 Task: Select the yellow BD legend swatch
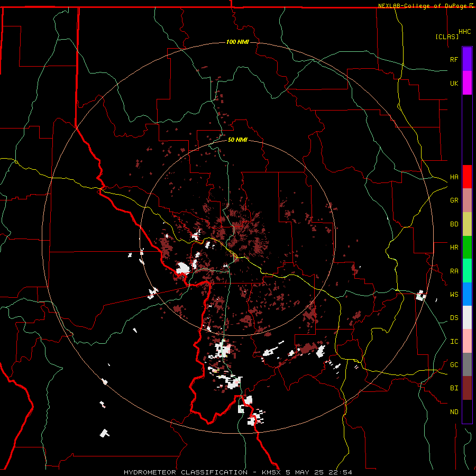(x=467, y=224)
